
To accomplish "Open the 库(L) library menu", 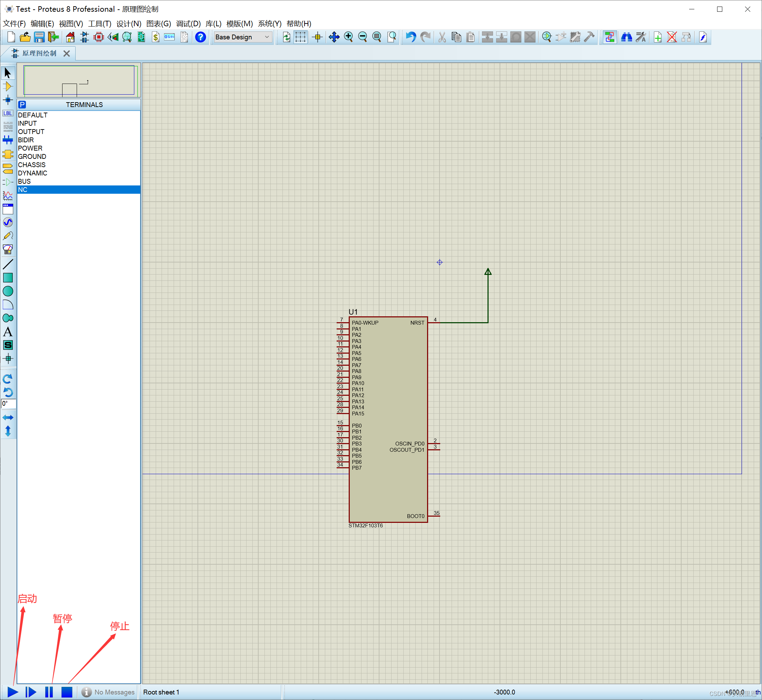I will tap(213, 23).
